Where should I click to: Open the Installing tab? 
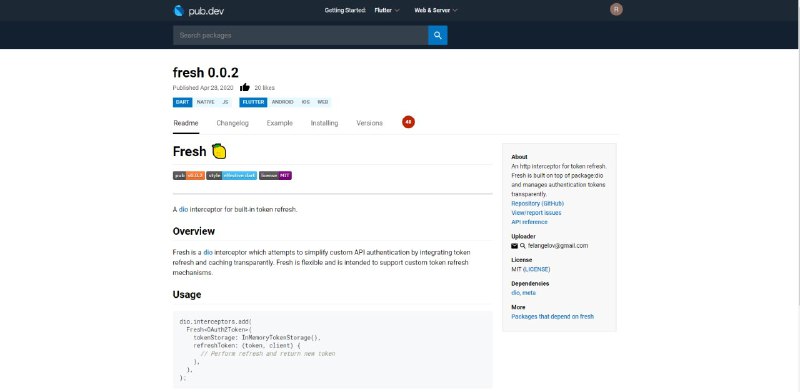pos(324,123)
